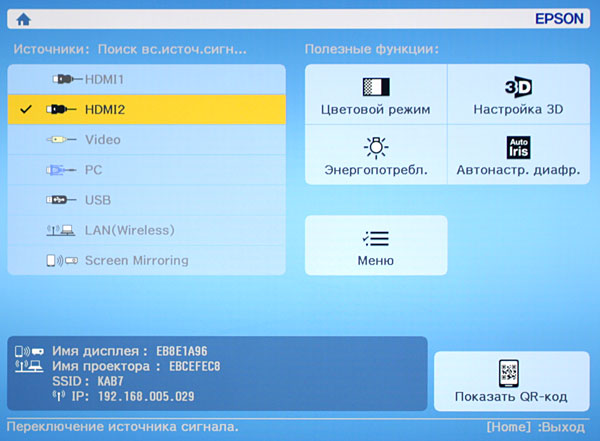Click the Auto Iris icon

[x=518, y=147]
